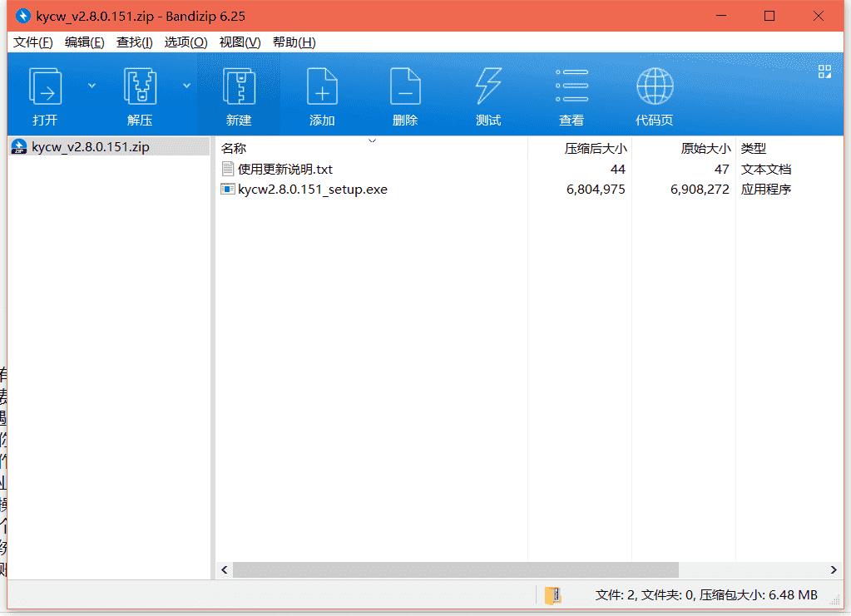Click the toolbar customize grid icon
This screenshot has width=851, height=616.
point(824,71)
